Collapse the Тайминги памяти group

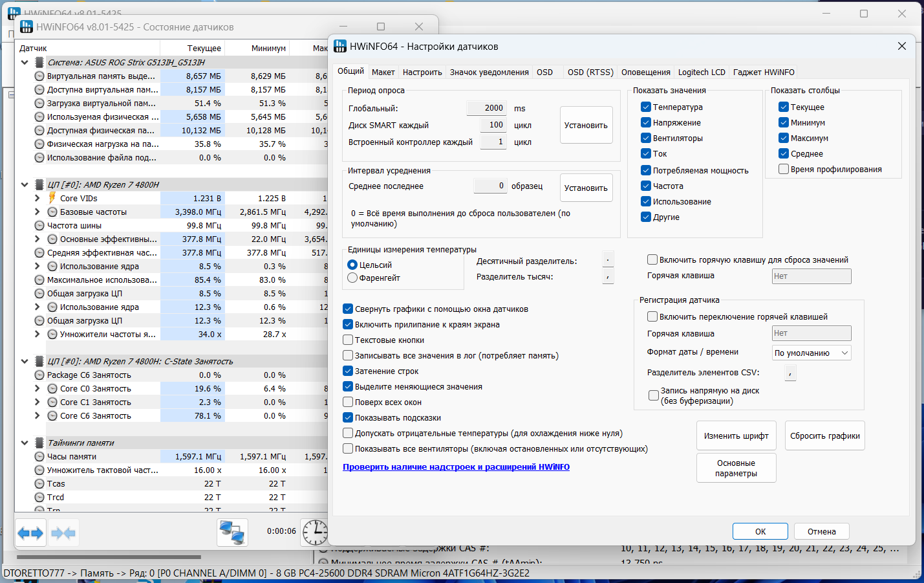point(25,443)
